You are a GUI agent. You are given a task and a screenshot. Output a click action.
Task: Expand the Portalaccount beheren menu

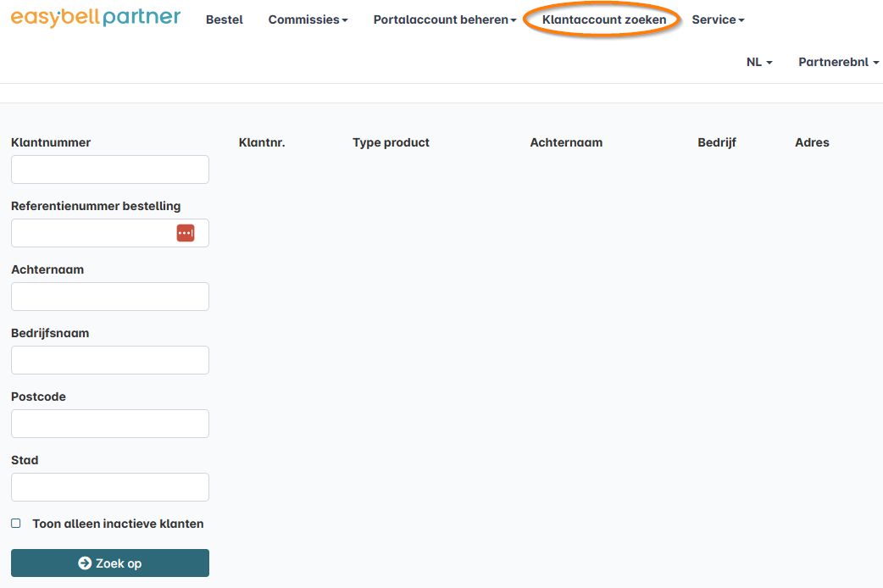(x=444, y=19)
